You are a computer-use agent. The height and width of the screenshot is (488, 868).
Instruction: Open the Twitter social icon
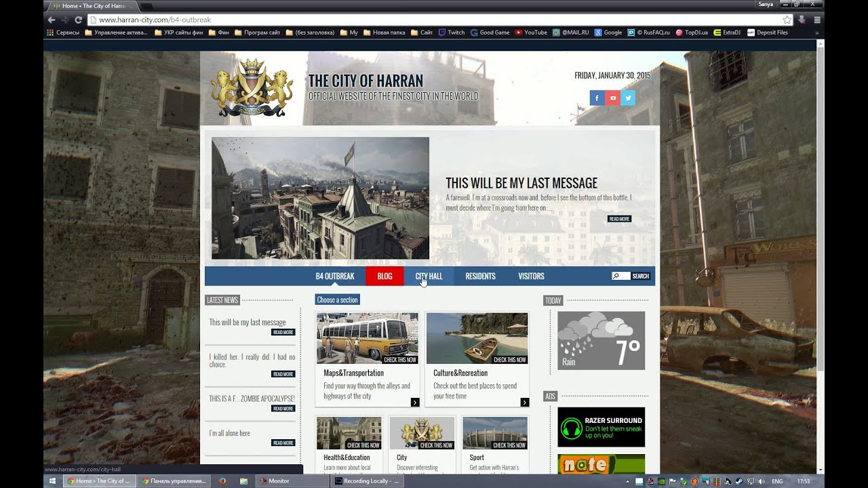coord(629,98)
